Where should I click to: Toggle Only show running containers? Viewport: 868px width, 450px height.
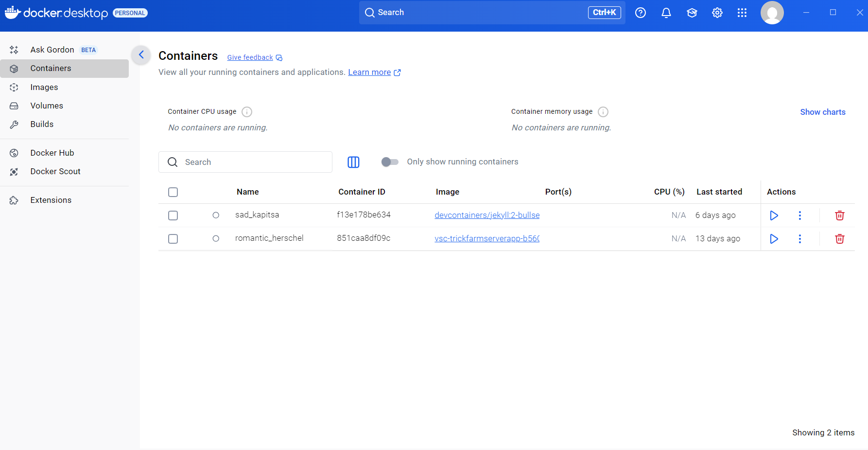390,162
